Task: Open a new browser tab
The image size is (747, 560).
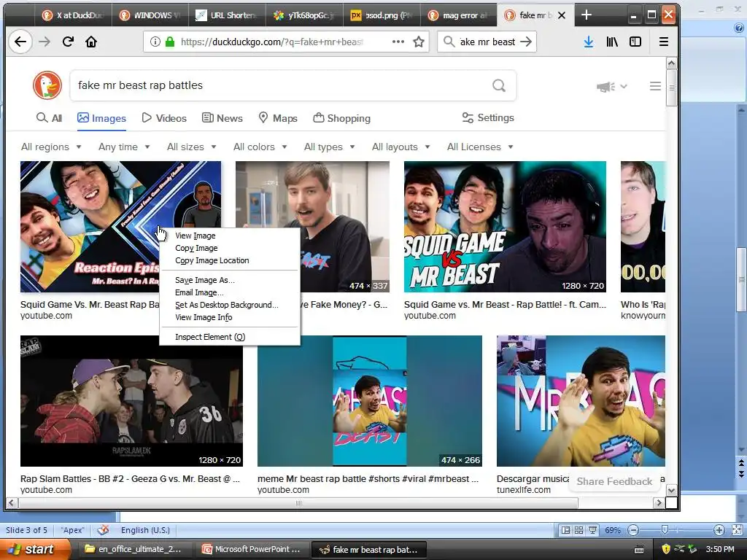Action: 587,15
